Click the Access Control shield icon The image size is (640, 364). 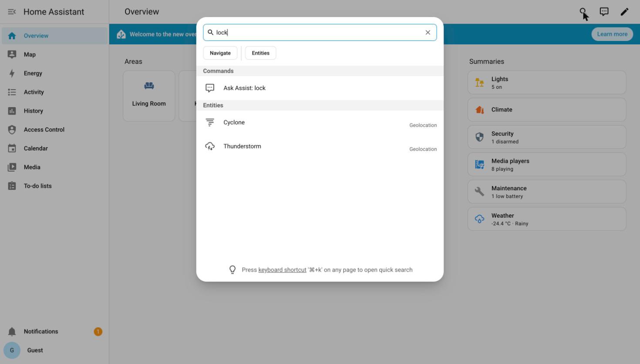point(12,129)
